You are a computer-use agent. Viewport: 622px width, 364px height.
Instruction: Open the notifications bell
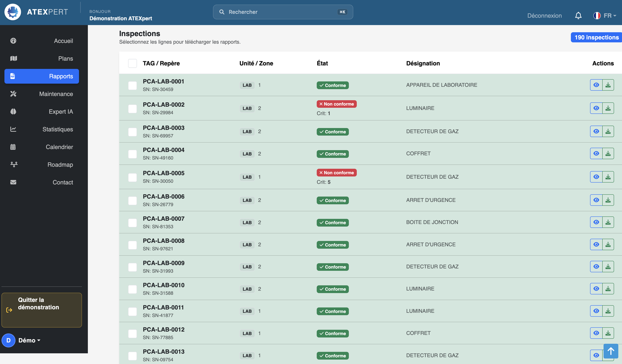(x=578, y=16)
